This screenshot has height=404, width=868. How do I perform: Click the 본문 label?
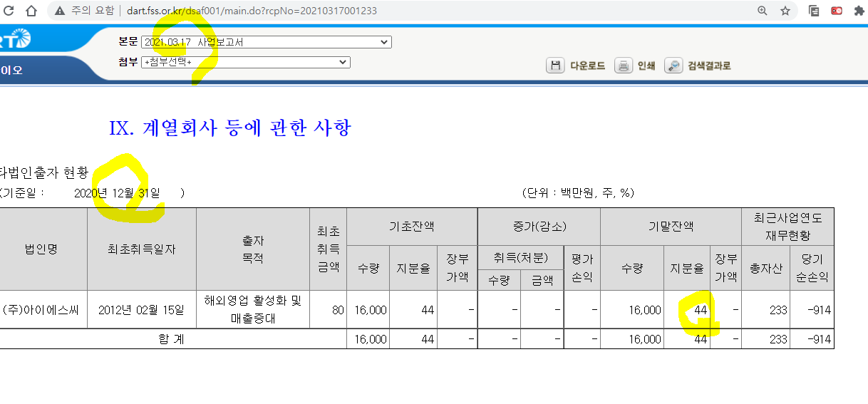tap(128, 42)
